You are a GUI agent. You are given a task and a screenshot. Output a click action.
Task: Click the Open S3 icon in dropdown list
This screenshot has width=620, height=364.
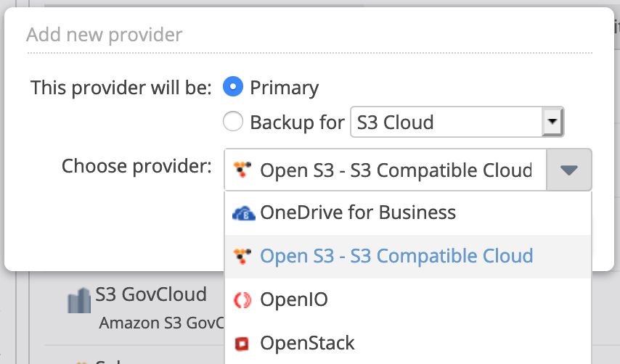[x=242, y=256]
